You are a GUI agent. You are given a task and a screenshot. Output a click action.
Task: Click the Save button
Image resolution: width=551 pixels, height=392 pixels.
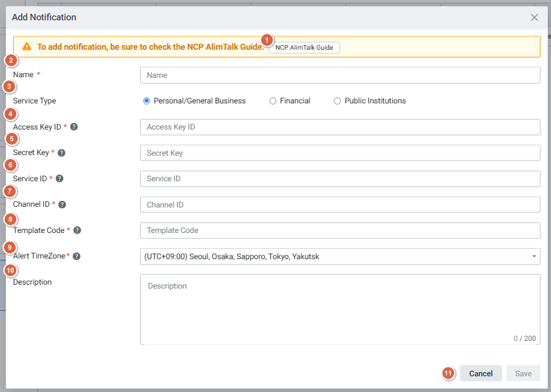[523, 374]
